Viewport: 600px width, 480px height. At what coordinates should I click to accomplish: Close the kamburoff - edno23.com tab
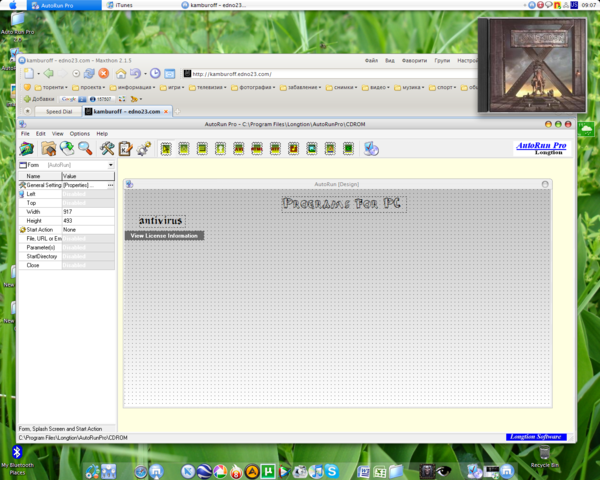166,111
